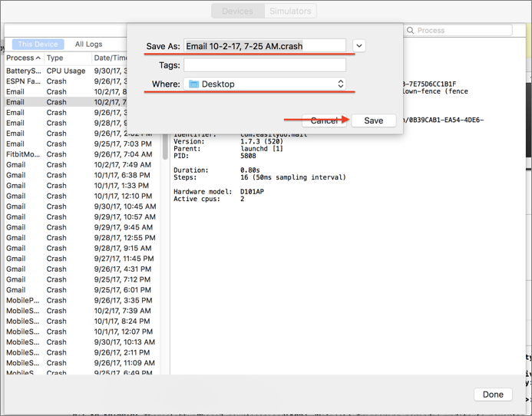Image resolution: width=532 pixels, height=416 pixels.
Task: Select Gmail crash 9/25/17, 6:01 PM
Action: [x=82, y=290]
